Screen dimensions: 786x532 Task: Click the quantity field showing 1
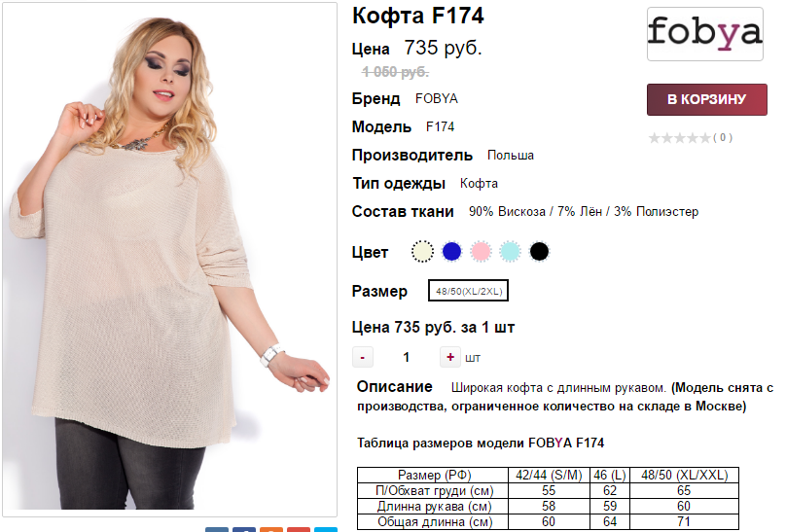[406, 357]
